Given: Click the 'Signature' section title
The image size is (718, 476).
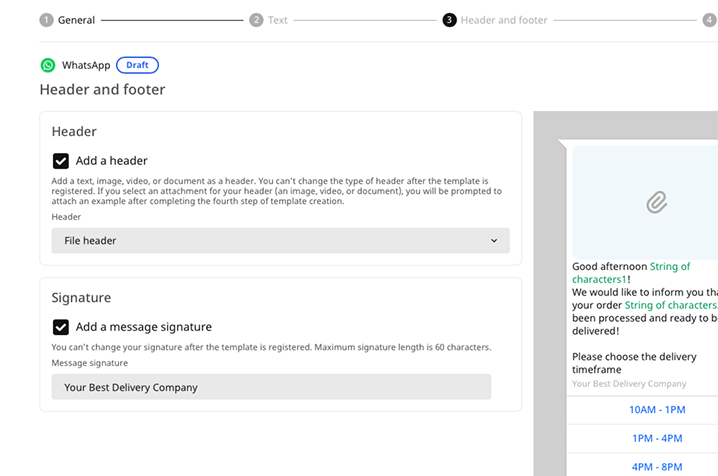Looking at the screenshot, I should [81, 298].
